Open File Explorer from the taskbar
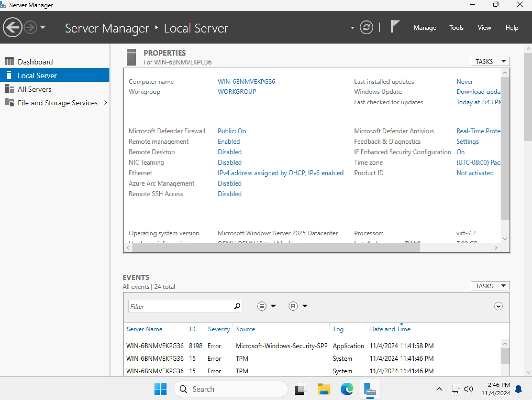This screenshot has height=400, width=532. coord(324,389)
